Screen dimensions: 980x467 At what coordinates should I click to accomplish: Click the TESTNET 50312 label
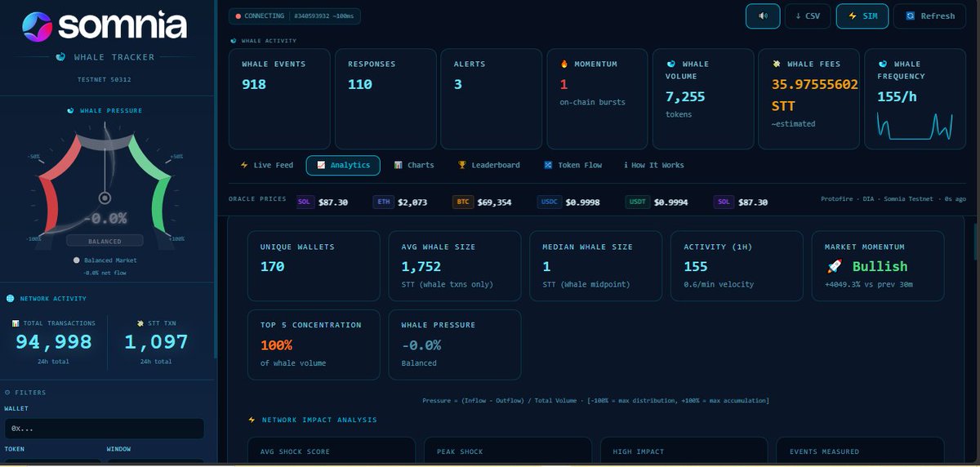point(105,79)
